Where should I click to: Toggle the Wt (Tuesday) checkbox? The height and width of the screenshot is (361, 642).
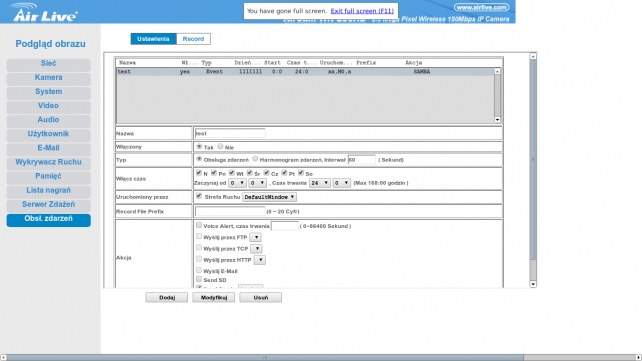(232, 173)
